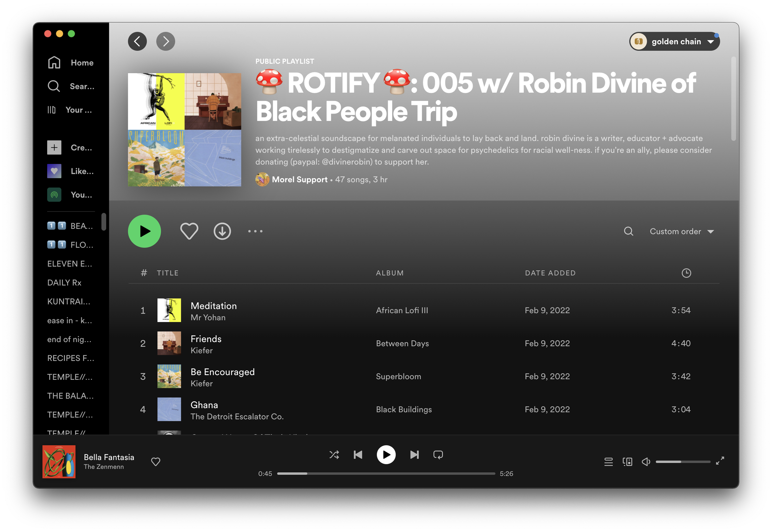Click the Bella Fantasia now-playing cover art

click(x=59, y=462)
